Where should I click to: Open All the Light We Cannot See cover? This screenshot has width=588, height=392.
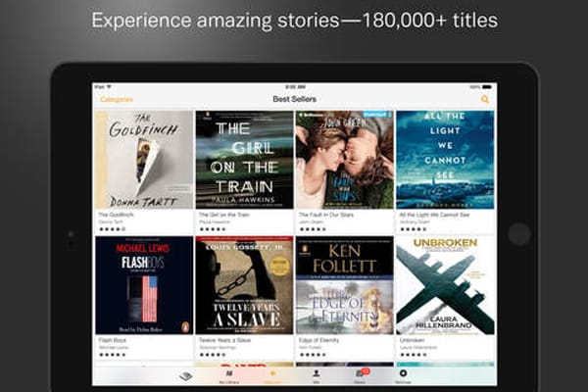[x=445, y=160]
